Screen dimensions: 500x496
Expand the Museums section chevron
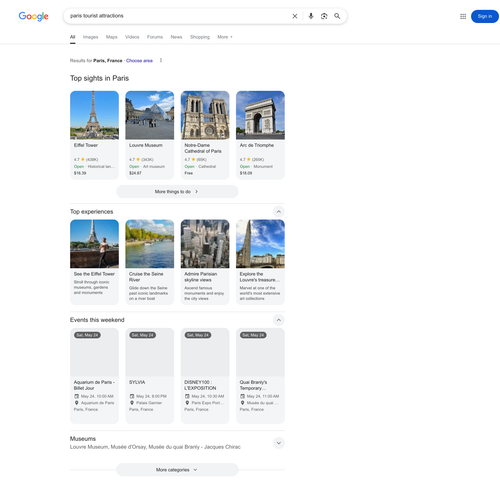[x=279, y=443]
